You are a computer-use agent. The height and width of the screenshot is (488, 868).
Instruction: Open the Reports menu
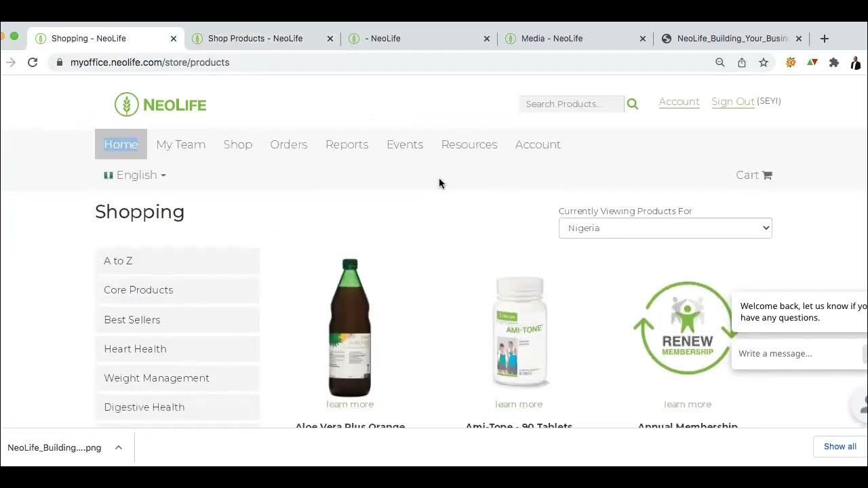point(347,144)
